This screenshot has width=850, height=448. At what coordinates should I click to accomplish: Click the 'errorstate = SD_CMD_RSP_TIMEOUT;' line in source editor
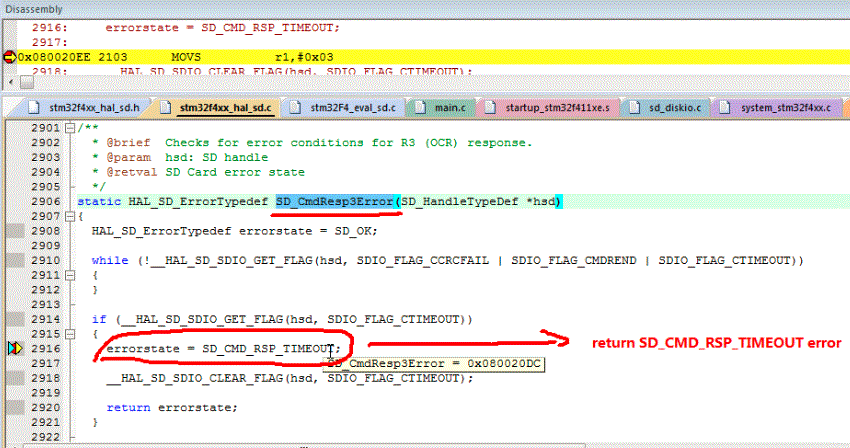pos(223,349)
